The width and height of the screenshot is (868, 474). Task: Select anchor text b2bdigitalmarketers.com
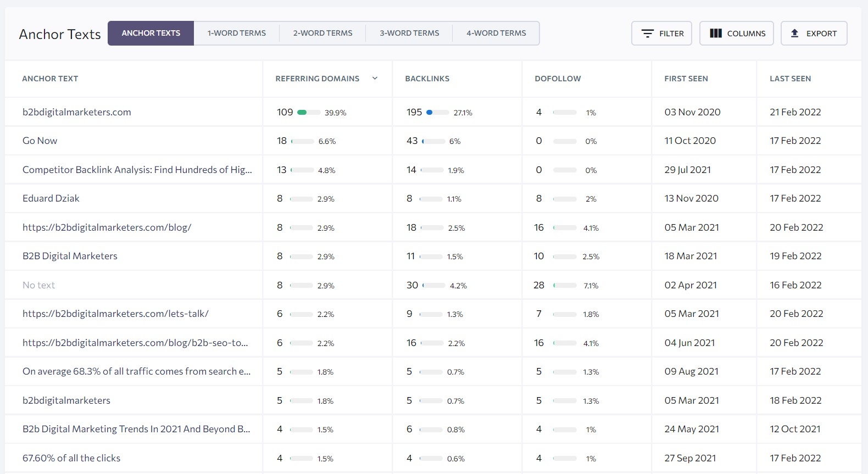(77, 112)
